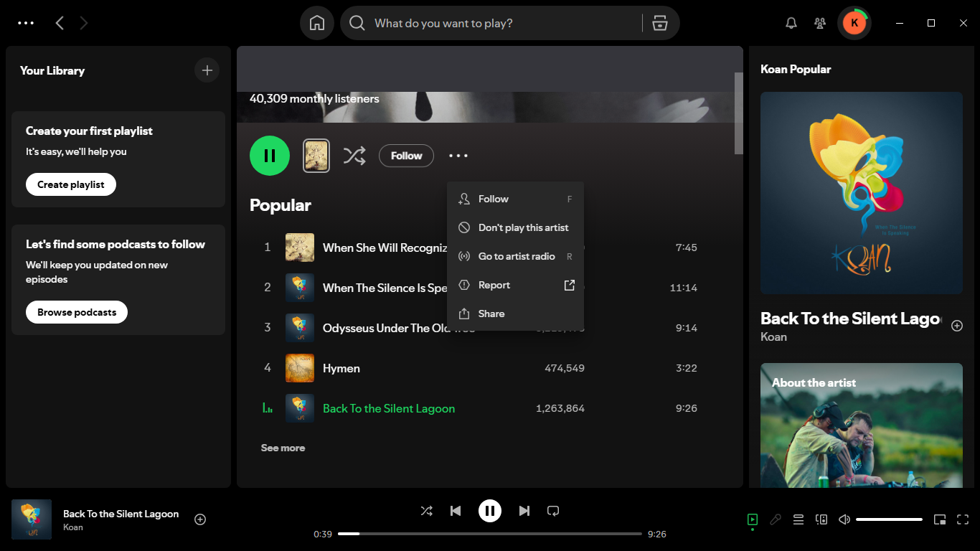Open the Browse icon in search bar
The image size is (980, 551).
click(x=660, y=23)
